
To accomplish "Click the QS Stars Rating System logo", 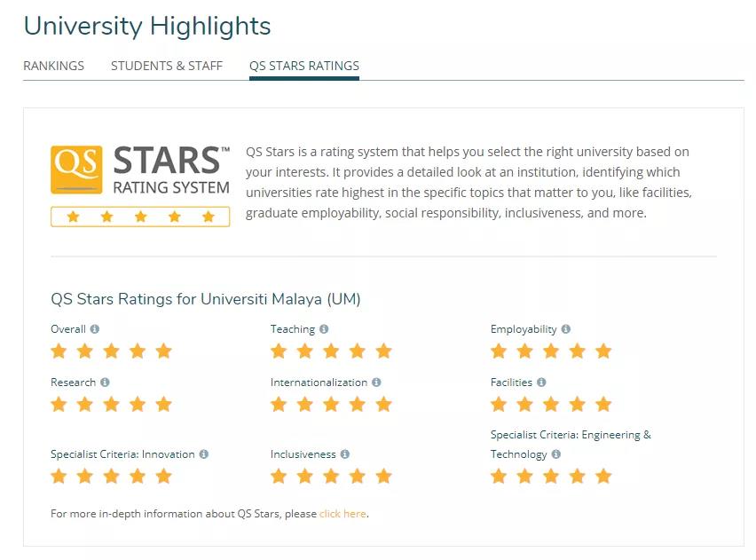I will pyautogui.click(x=140, y=170).
